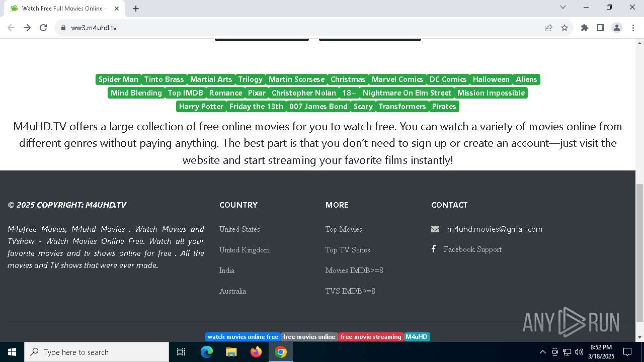Click the browser forward arrow
The image size is (644, 362).
coord(27,28)
